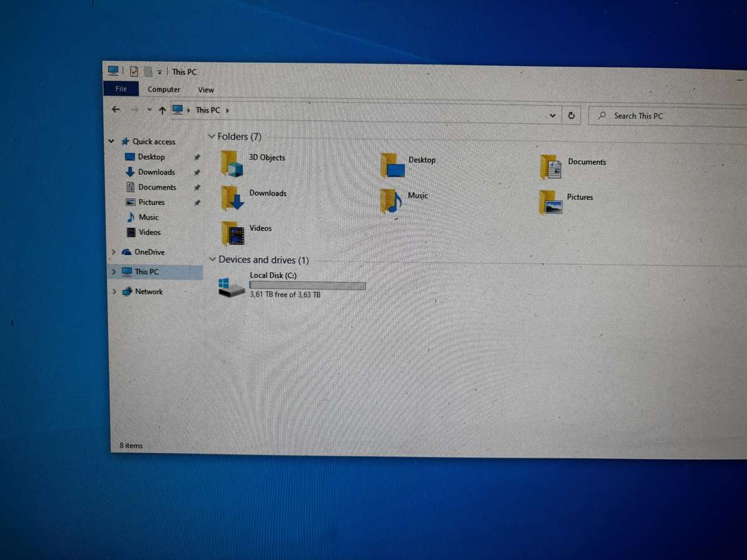This screenshot has height=560, width=747.
Task: Click the Forward navigation arrow
Action: coord(134,110)
